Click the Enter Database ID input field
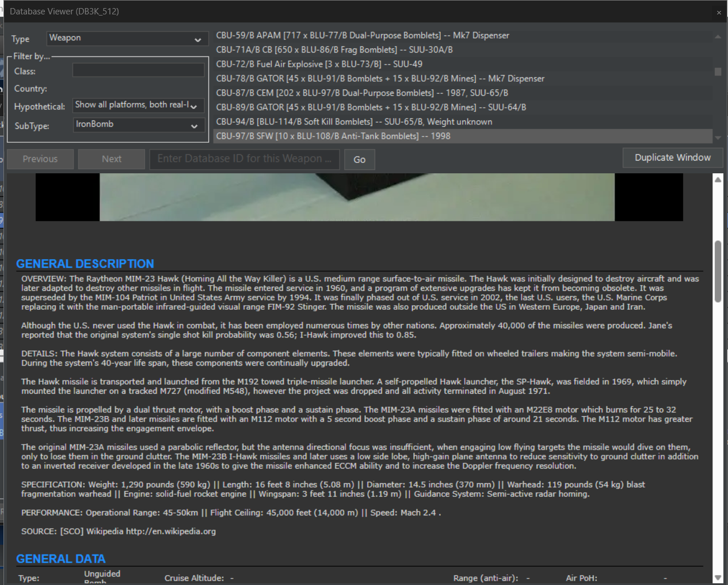Viewport: 728px width, 585px height. click(245, 159)
